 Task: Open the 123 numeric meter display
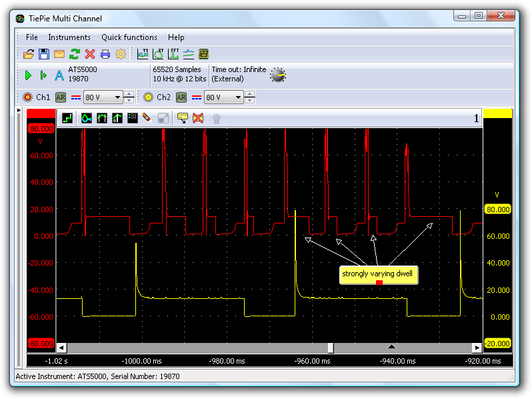click(203, 53)
